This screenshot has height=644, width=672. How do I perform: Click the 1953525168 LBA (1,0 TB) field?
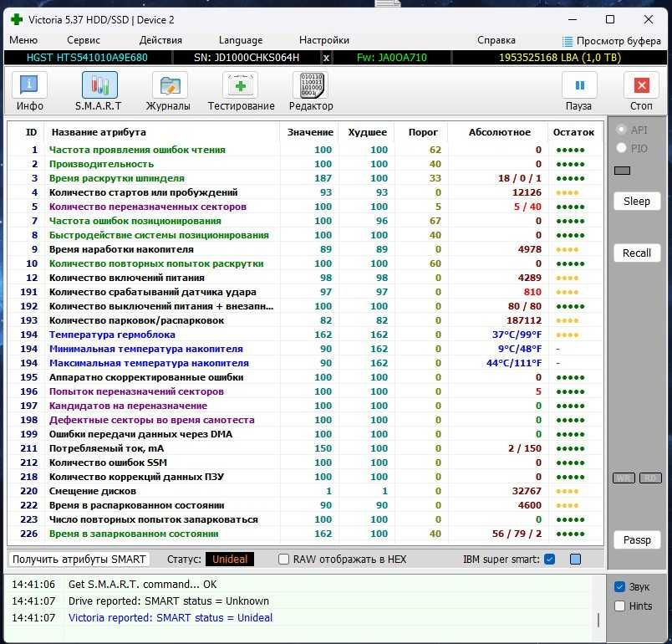(560, 58)
